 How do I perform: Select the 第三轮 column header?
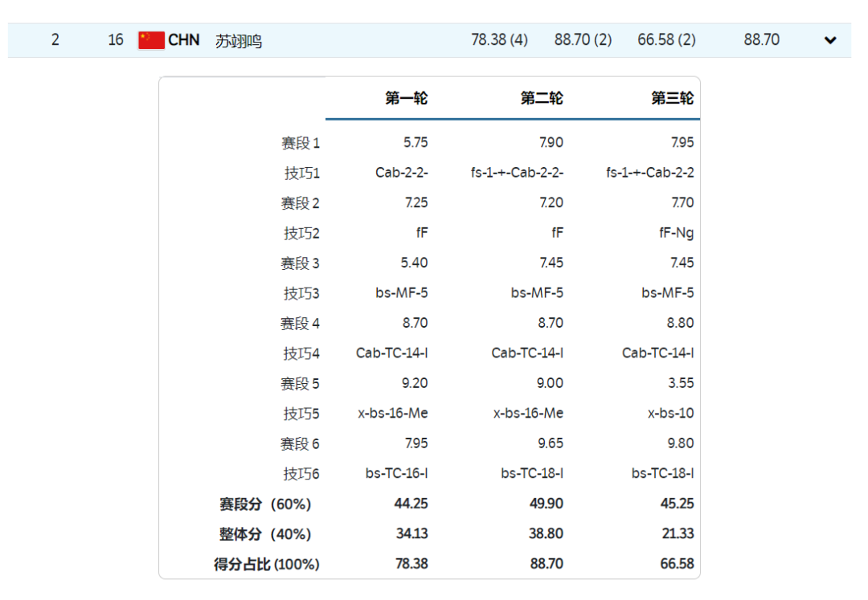(x=673, y=99)
